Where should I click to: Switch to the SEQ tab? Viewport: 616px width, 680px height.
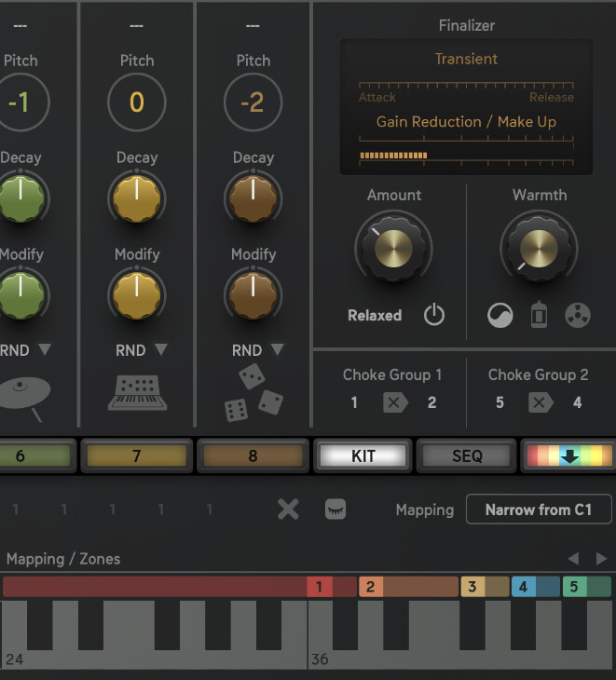tap(467, 456)
